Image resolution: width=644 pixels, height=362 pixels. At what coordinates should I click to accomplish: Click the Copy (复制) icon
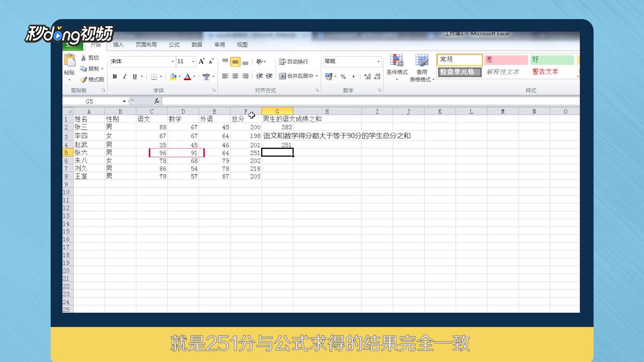pyautogui.click(x=83, y=68)
